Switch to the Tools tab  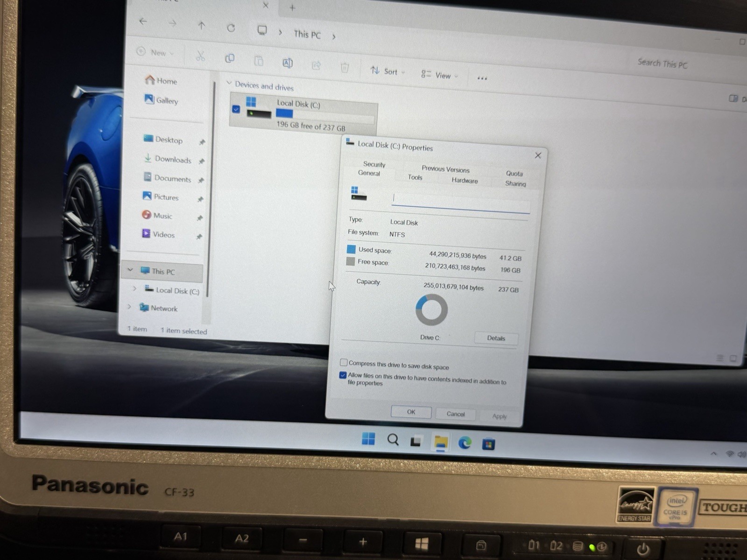click(x=415, y=177)
